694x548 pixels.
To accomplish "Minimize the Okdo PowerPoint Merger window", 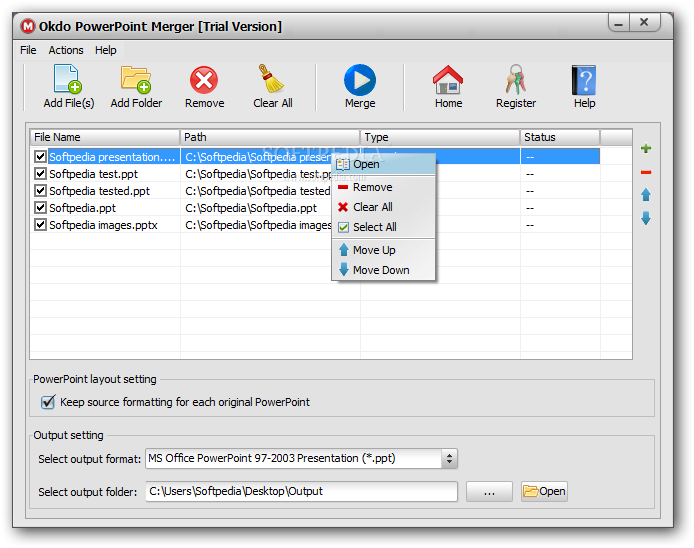I will 618,23.
